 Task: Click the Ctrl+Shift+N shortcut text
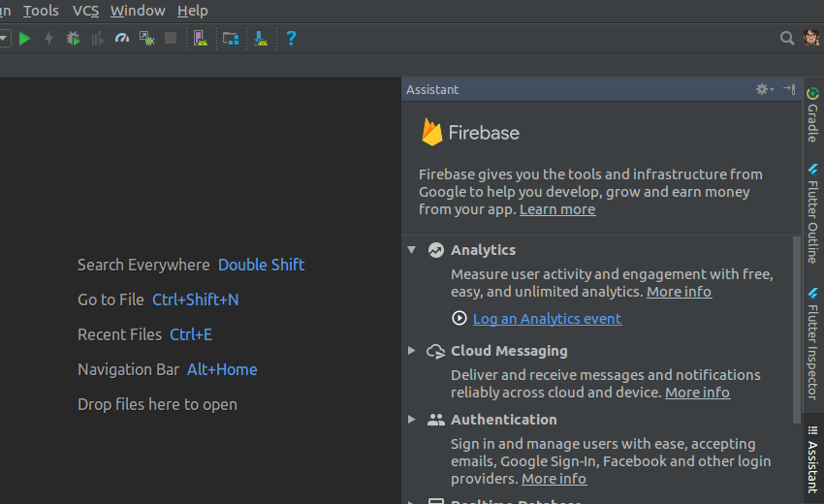196,299
